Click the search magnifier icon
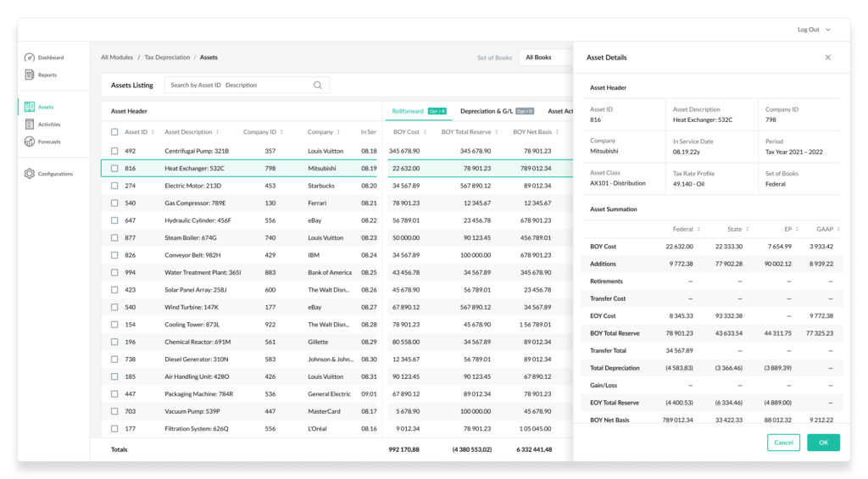This screenshot has width=868, height=479. [x=318, y=85]
